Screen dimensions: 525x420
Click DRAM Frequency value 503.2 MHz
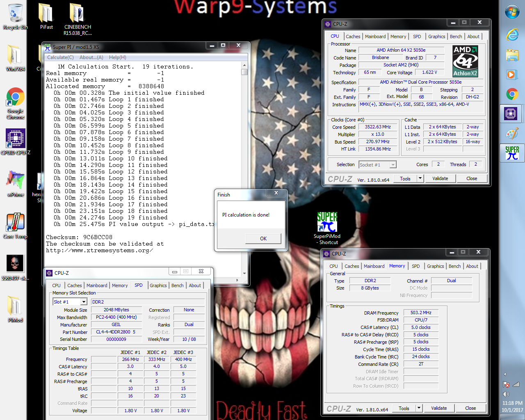pyautogui.click(x=421, y=313)
